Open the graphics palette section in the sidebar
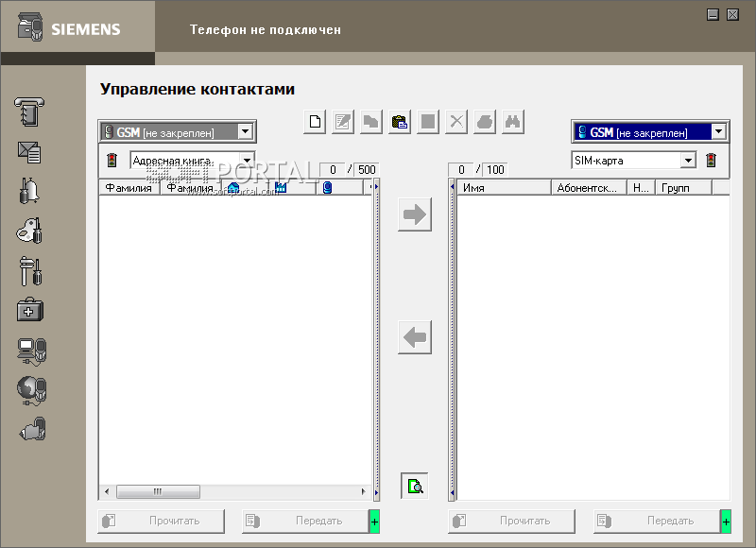This screenshot has height=548, width=756. point(29,231)
